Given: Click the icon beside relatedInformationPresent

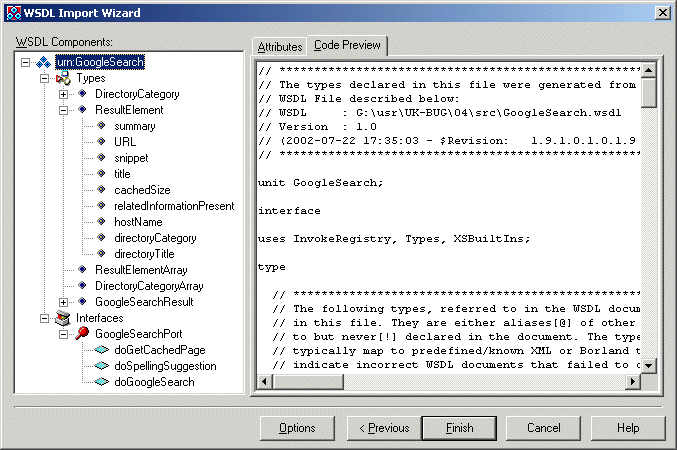Looking at the screenshot, I should click(101, 206).
